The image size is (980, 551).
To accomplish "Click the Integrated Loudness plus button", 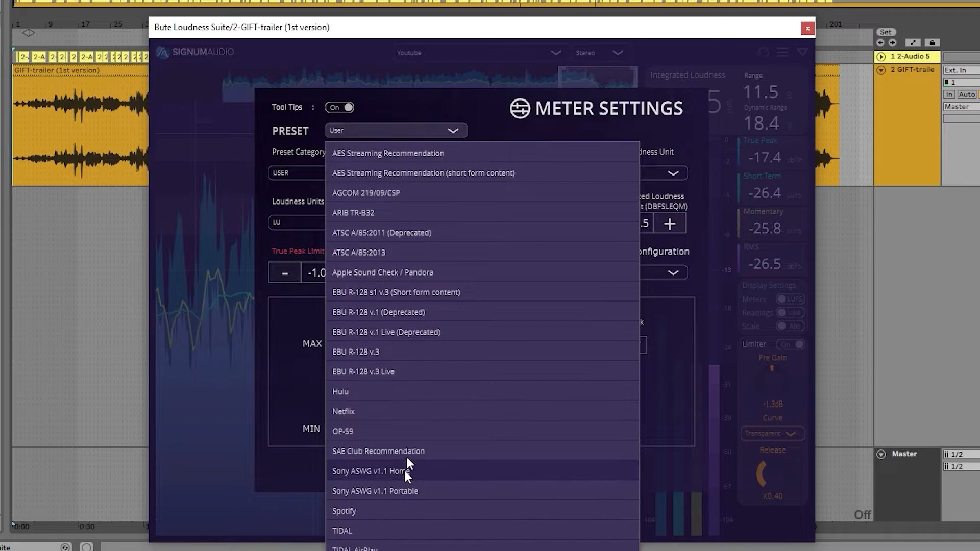I will pos(670,223).
